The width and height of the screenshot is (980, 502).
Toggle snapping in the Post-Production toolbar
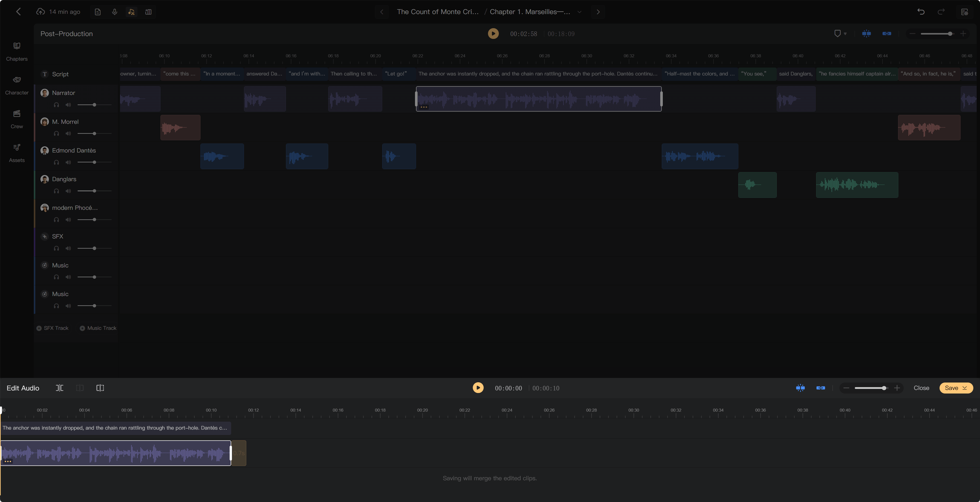coord(866,34)
